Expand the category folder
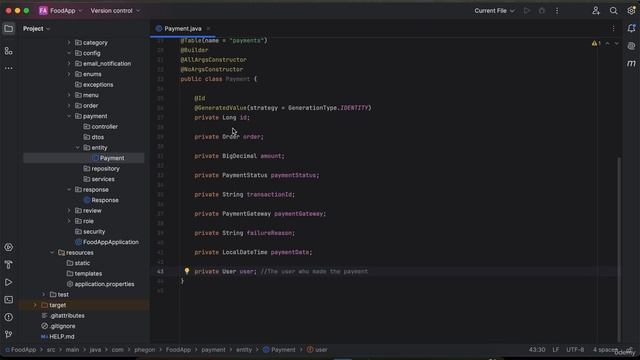 click(69, 42)
